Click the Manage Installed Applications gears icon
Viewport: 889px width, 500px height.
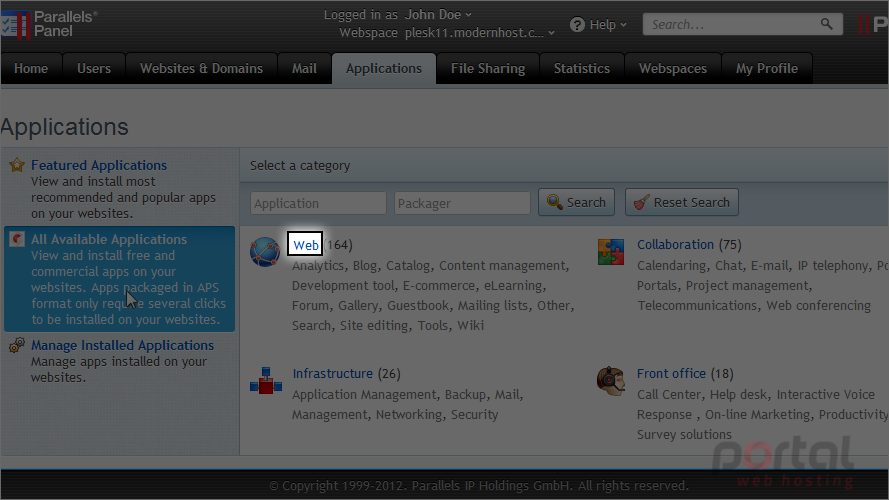17,345
